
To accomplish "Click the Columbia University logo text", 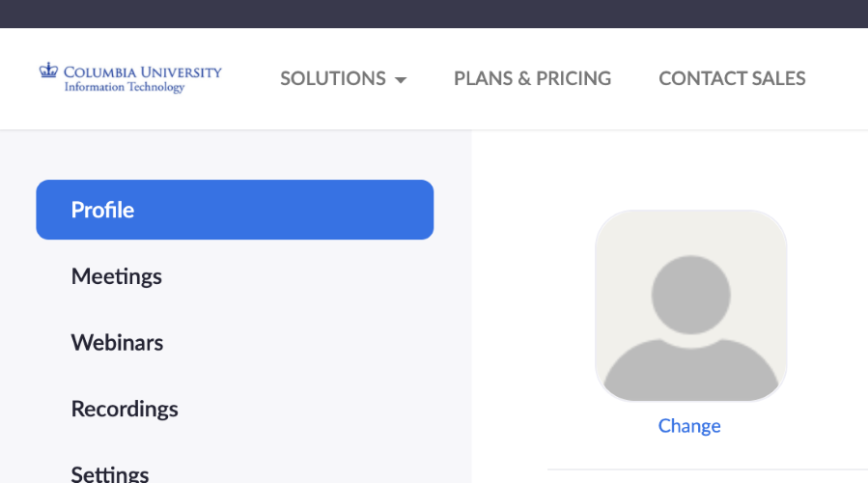I will click(x=142, y=72).
